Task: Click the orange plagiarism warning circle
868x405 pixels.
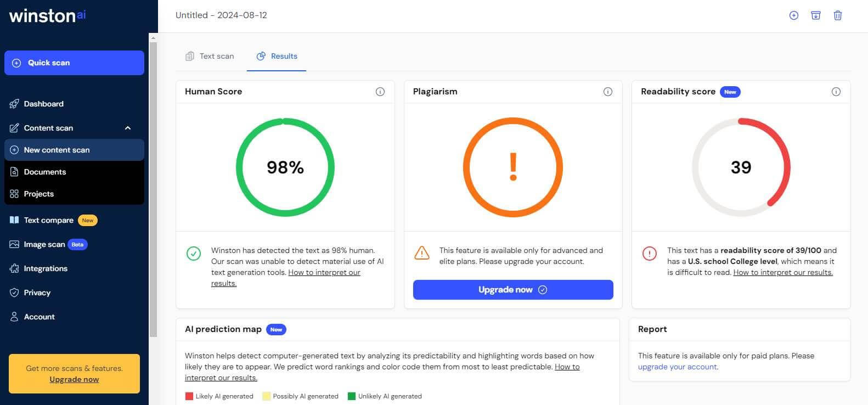Action: (x=513, y=167)
